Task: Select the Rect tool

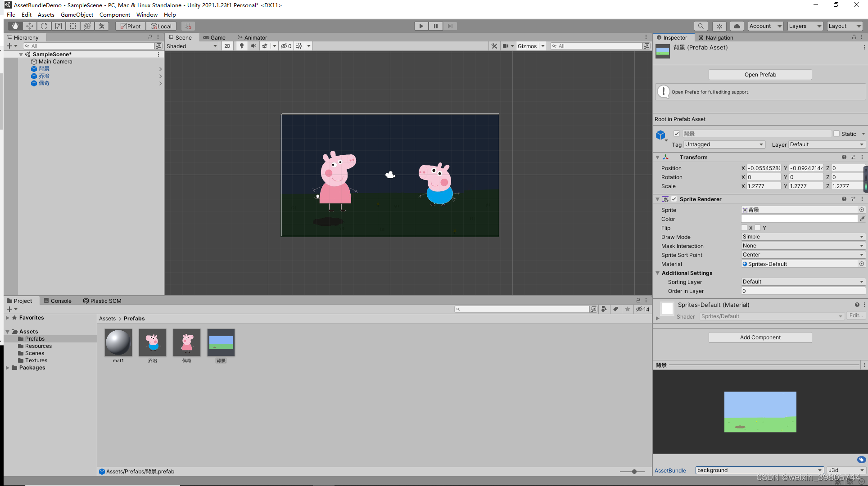Action: [72, 26]
